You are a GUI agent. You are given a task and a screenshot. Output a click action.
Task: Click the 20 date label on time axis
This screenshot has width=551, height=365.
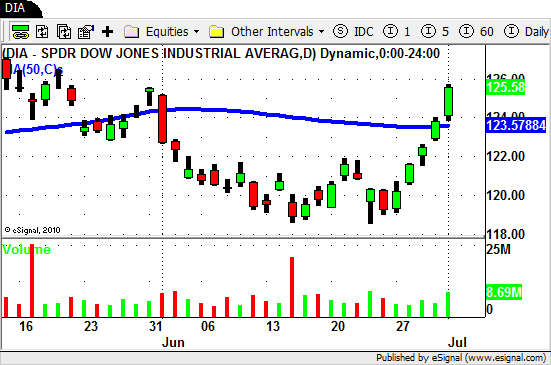coord(338,326)
